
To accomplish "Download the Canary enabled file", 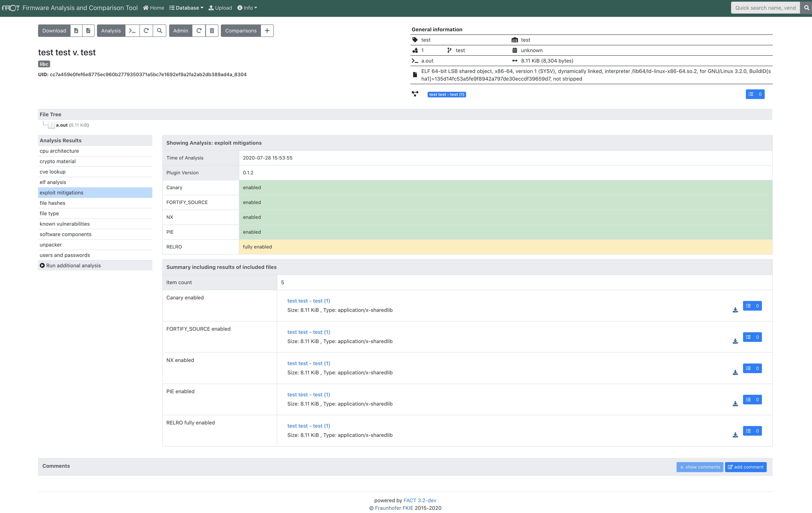I will [735, 310].
